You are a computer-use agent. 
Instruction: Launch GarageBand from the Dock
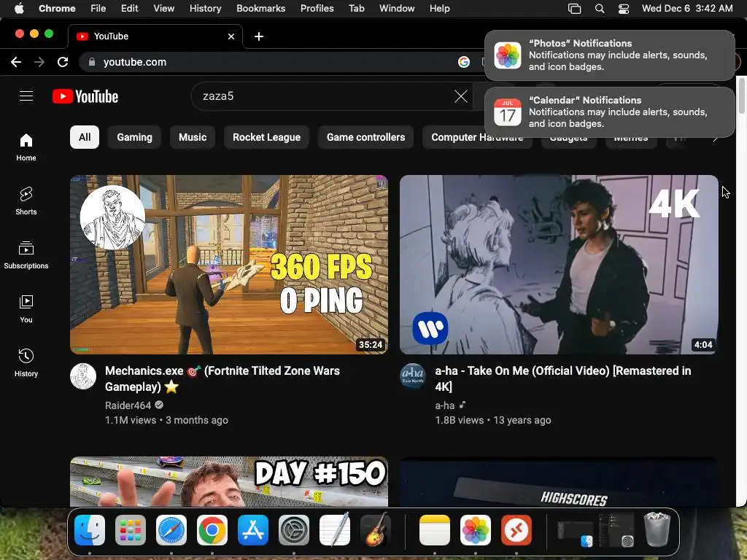pyautogui.click(x=376, y=530)
